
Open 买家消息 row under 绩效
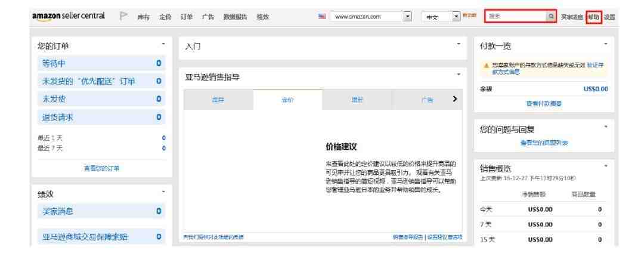pyautogui.click(x=101, y=211)
